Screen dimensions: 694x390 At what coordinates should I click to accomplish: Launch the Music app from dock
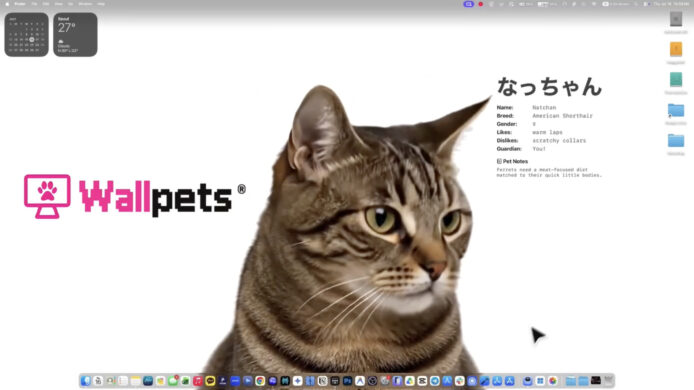click(198, 381)
